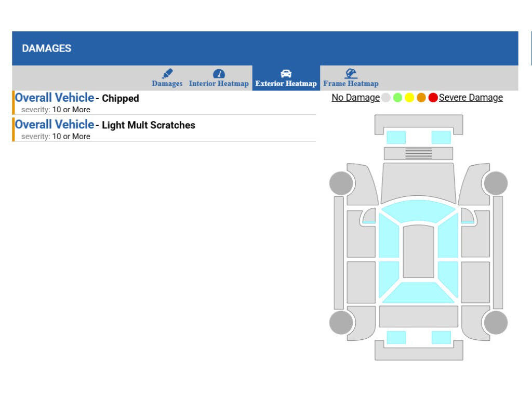The image size is (532, 399).
Task: Click the front grille on car diagram
Action: [418, 153]
